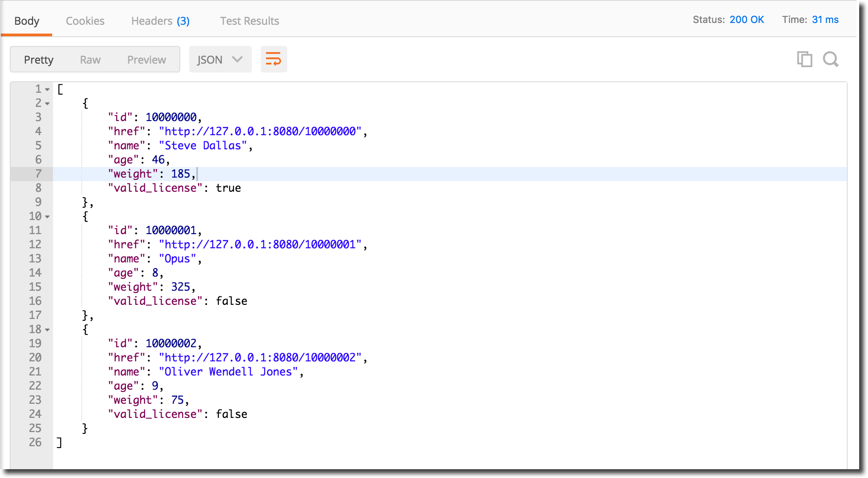Click the href URL ending in 10000000

260,131
